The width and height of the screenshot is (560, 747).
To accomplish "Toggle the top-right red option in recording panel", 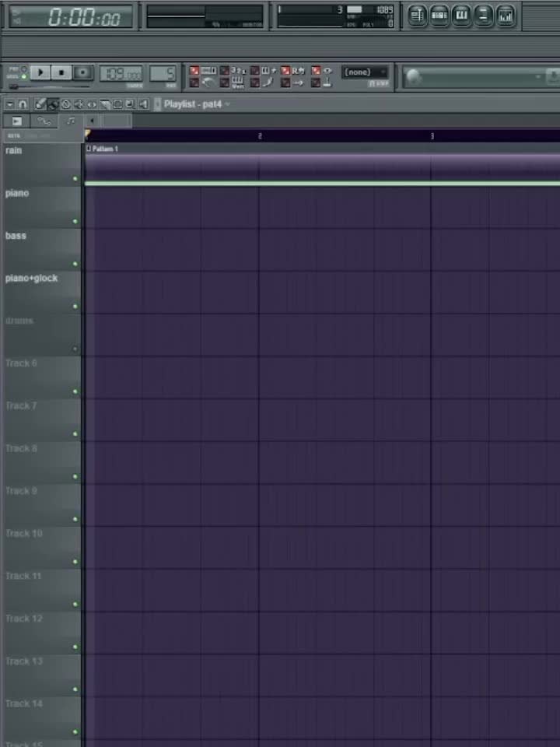I will pos(316,71).
